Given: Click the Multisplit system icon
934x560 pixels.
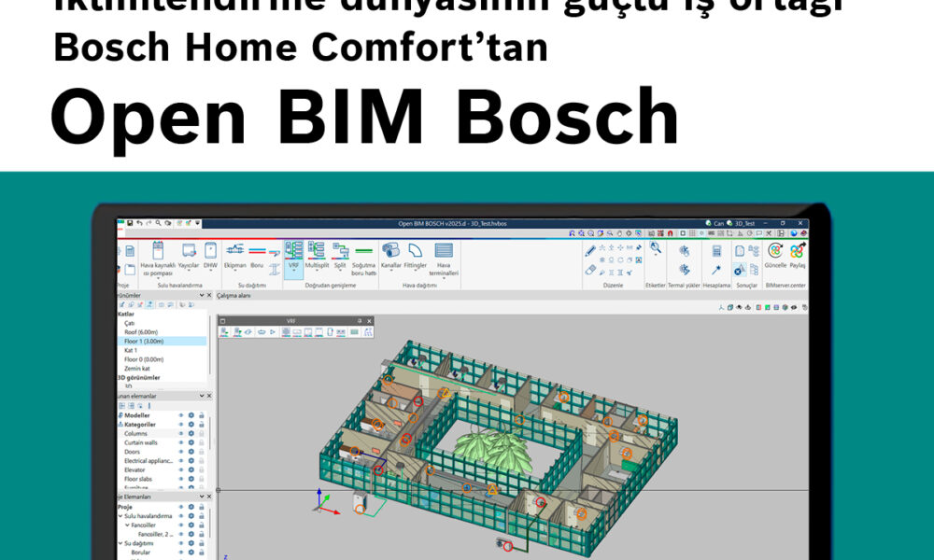Looking at the screenshot, I should 317,255.
